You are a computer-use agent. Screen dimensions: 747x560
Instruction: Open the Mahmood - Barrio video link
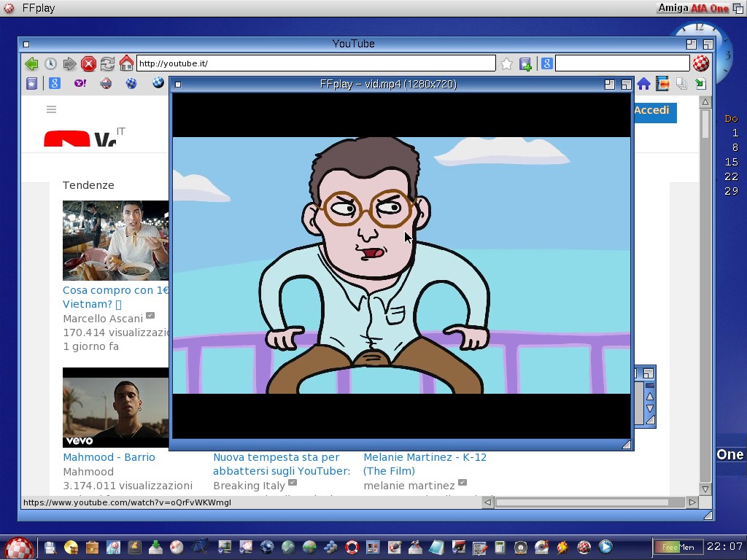pos(109,457)
